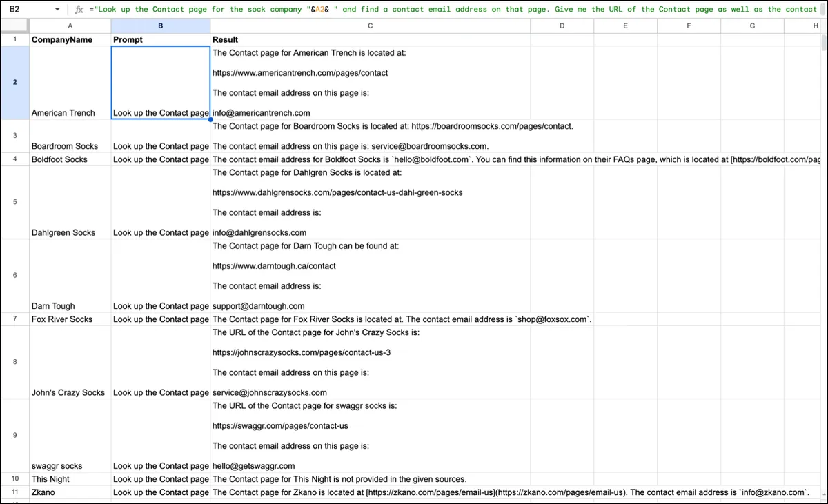Click the Zkano info@zkano.com result cell
The width and height of the screenshot is (828, 504).
[x=511, y=492]
